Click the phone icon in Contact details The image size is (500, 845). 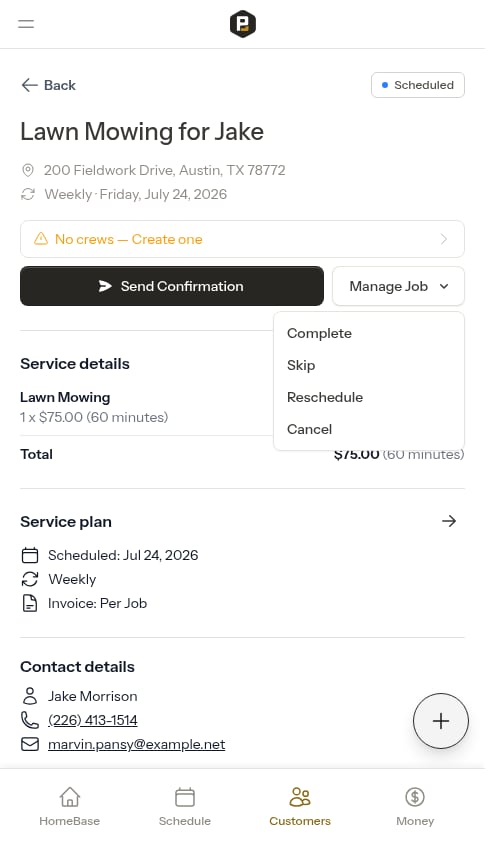pyautogui.click(x=30, y=720)
